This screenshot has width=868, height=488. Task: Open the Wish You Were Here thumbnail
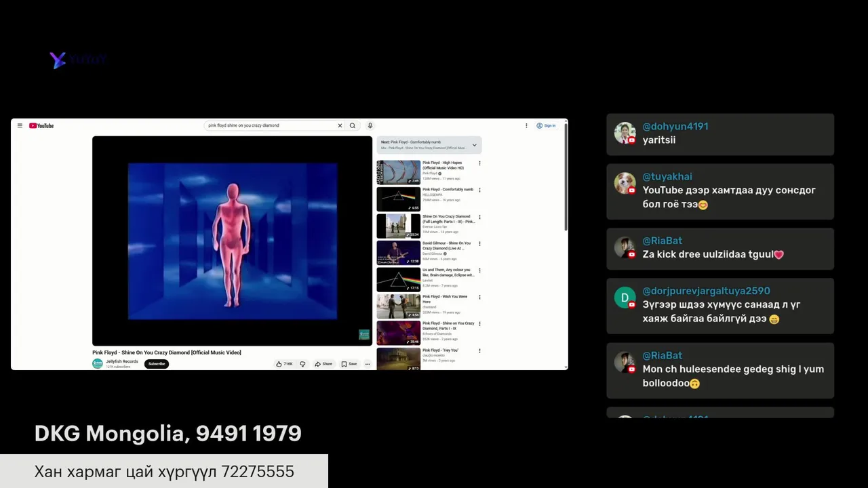tap(399, 306)
